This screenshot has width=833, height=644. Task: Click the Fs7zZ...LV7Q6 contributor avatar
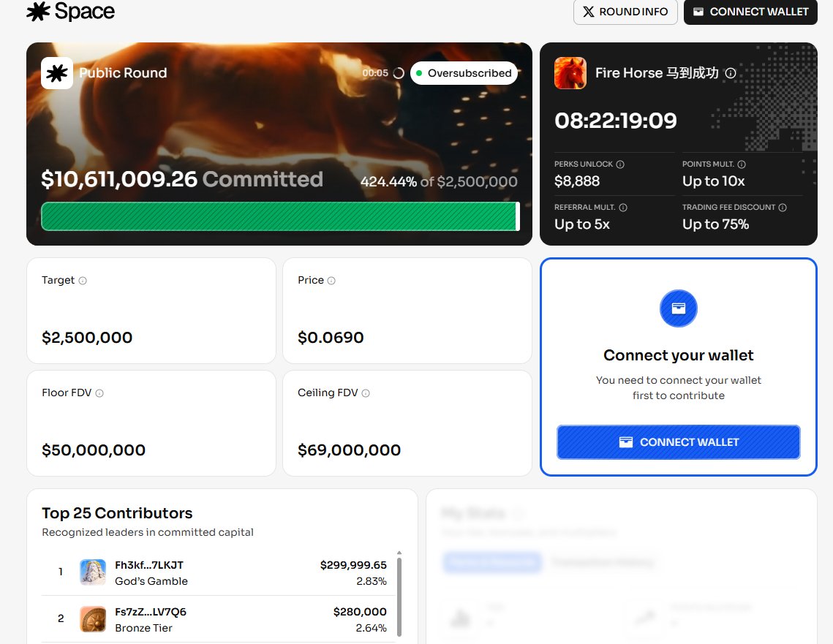pyautogui.click(x=92, y=619)
